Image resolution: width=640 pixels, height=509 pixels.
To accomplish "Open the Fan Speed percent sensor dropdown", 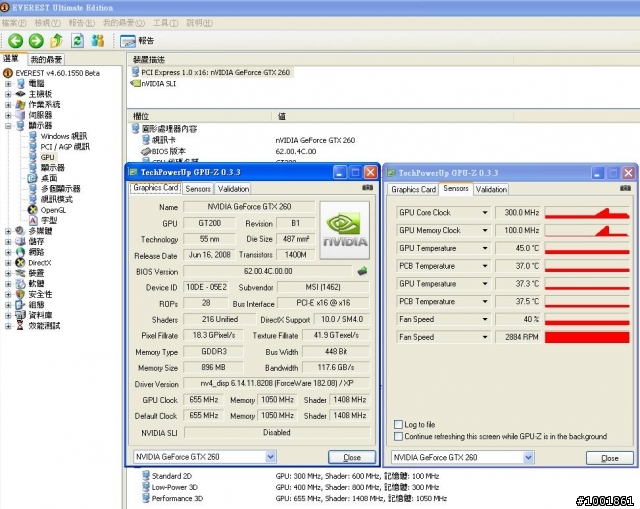I will (x=484, y=319).
